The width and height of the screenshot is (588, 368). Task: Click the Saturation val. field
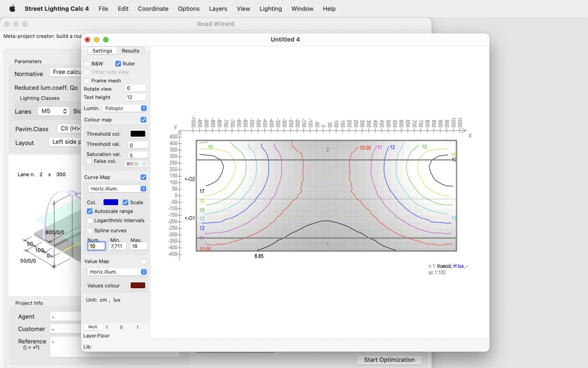click(137, 155)
